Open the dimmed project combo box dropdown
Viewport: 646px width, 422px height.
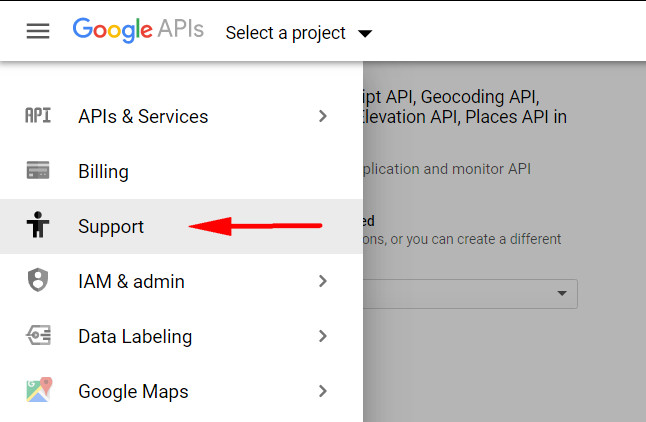[470, 294]
